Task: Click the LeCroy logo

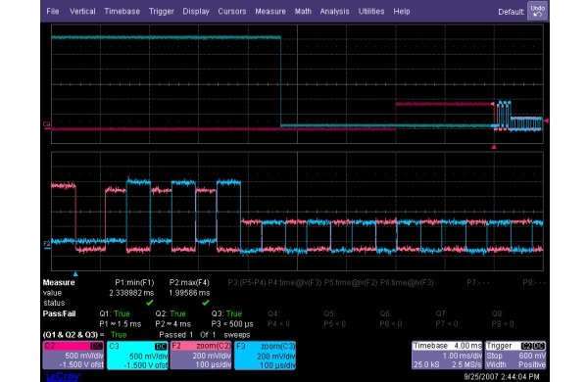Action: pyautogui.click(x=63, y=376)
